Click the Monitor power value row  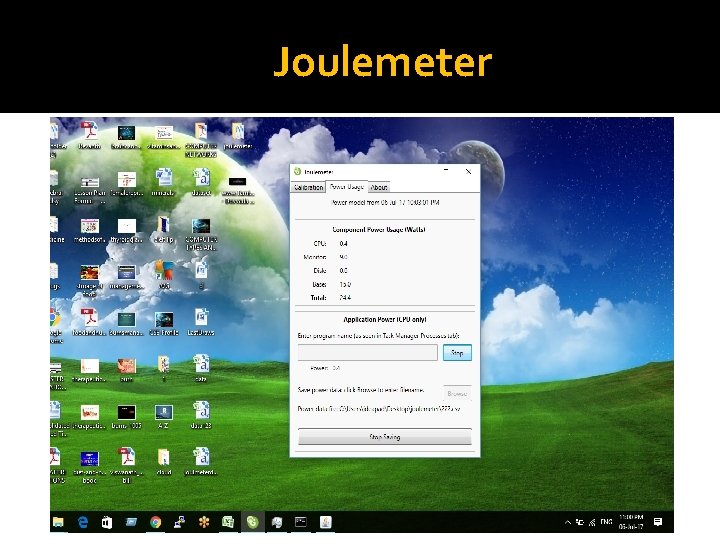326,257
